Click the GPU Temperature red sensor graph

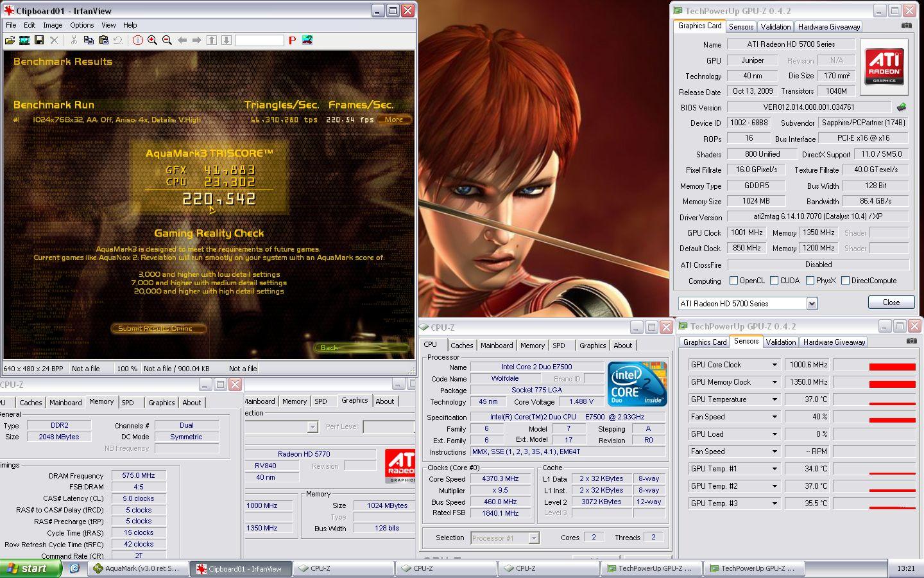874,399
